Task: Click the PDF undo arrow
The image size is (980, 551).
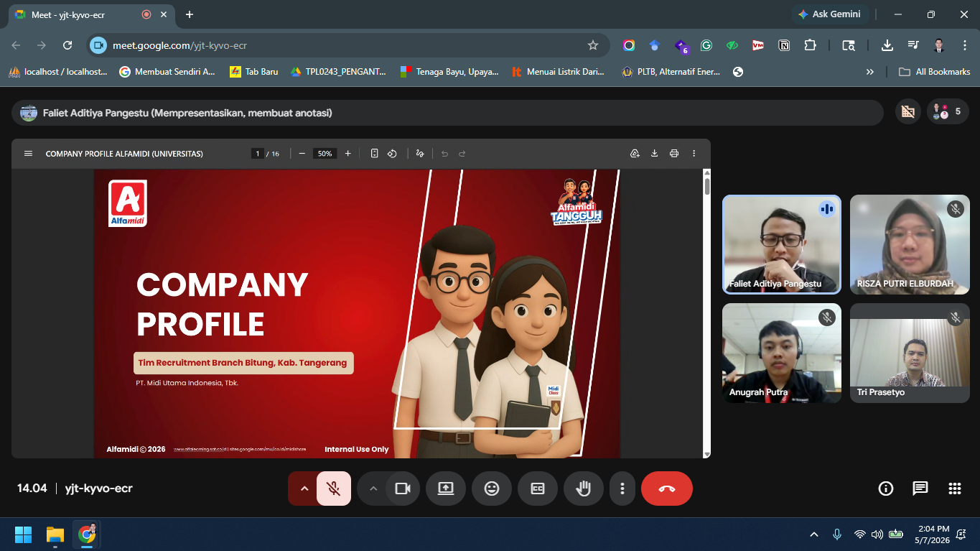Action: pyautogui.click(x=444, y=154)
